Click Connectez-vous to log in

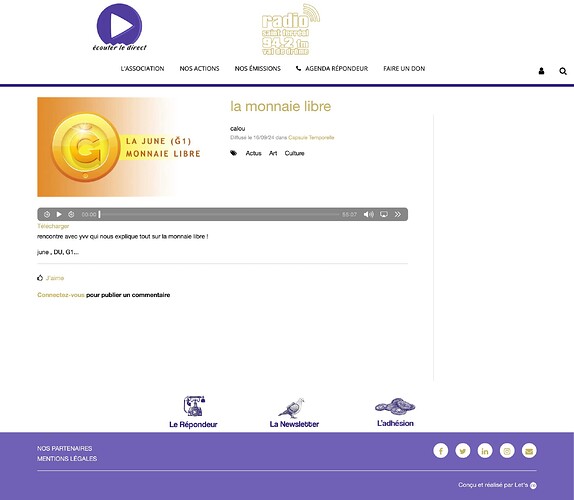point(61,295)
